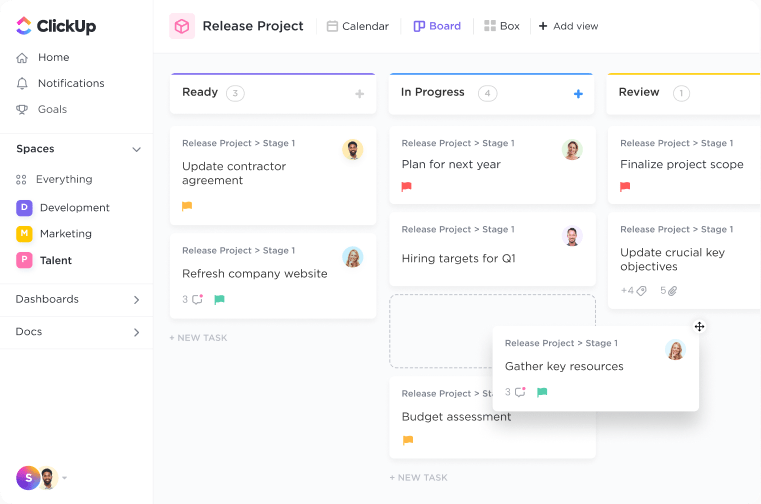Click yellow flag on Budget assessment
Viewport: 761px width, 504px height.
point(408,440)
